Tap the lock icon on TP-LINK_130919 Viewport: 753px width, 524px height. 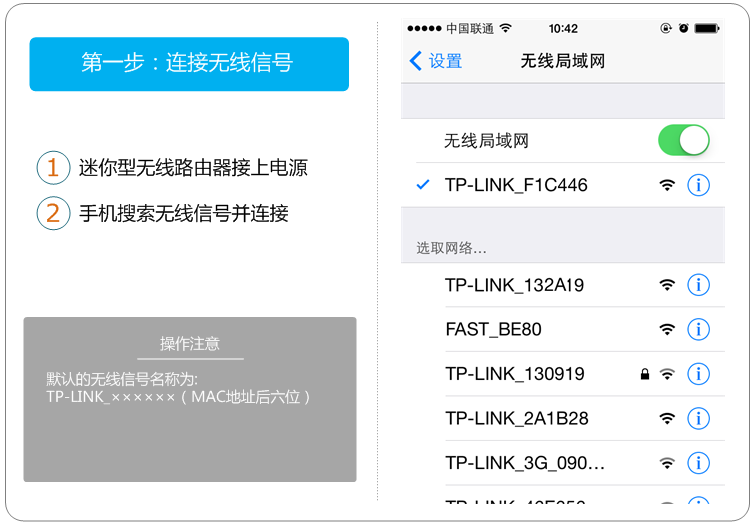tap(645, 374)
